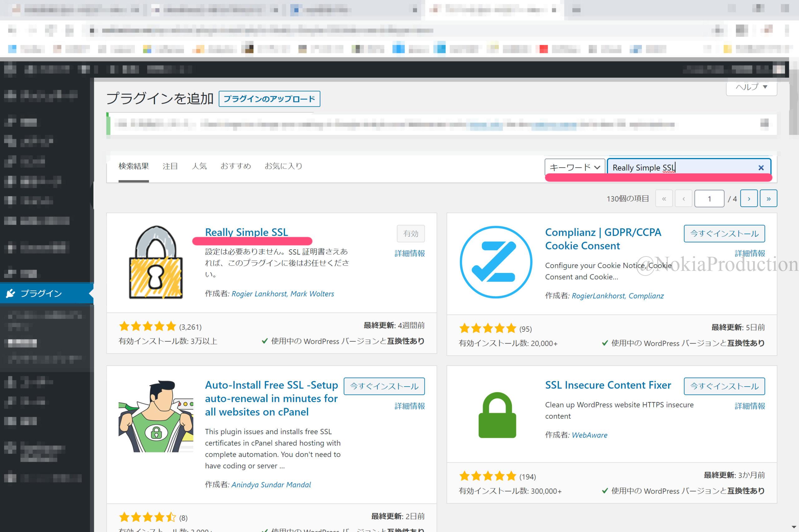Click the plug icon beside プラグイン
Image resolution: width=799 pixels, height=532 pixels.
(11, 293)
